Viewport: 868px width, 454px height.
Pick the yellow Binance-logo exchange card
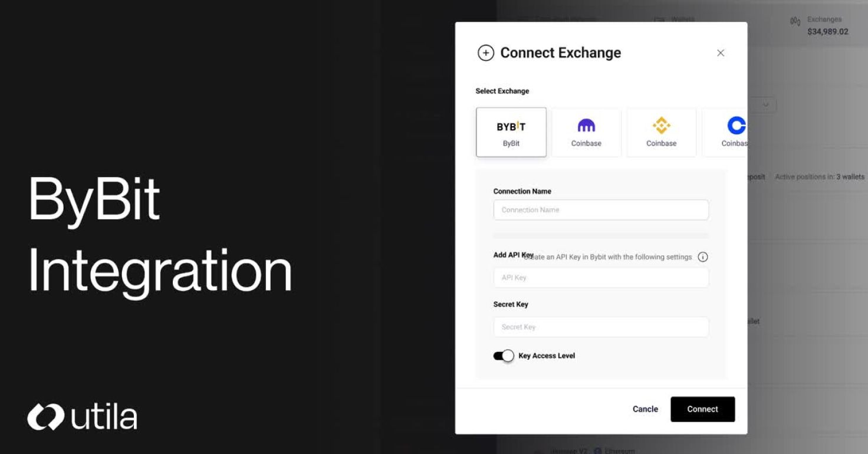(x=661, y=132)
